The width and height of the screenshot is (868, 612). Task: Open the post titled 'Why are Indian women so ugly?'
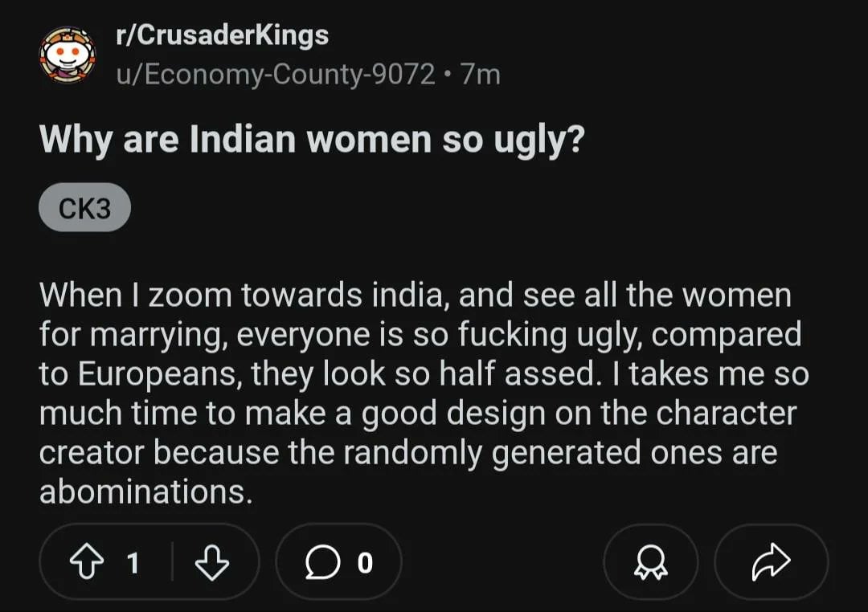tap(312, 139)
